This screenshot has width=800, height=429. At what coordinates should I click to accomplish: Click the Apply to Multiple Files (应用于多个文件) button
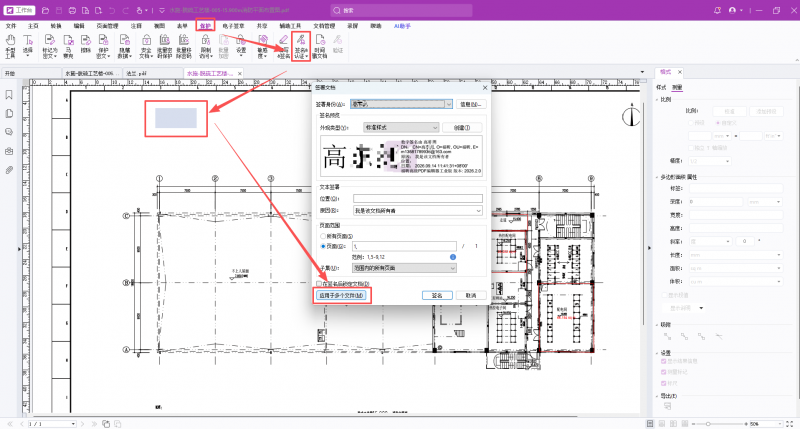pos(341,295)
